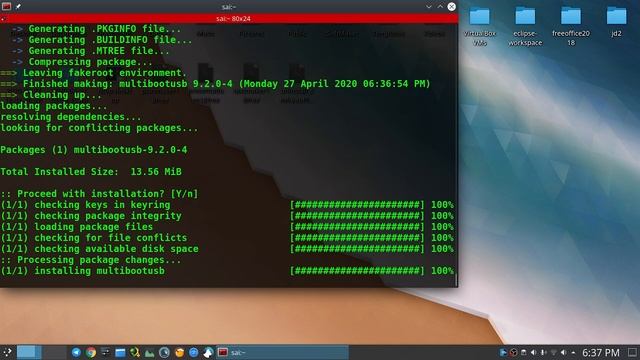The width and height of the screenshot is (640, 360).
Task: Open the freeoffice2018 desktop folder
Action: [571, 25]
